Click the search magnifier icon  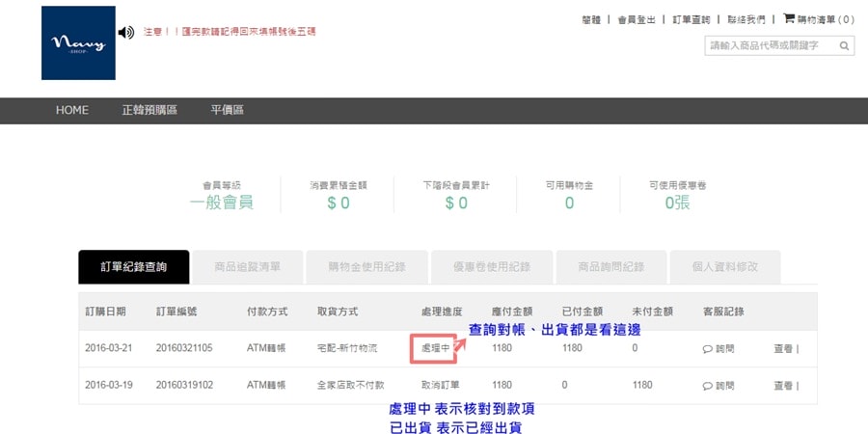845,45
